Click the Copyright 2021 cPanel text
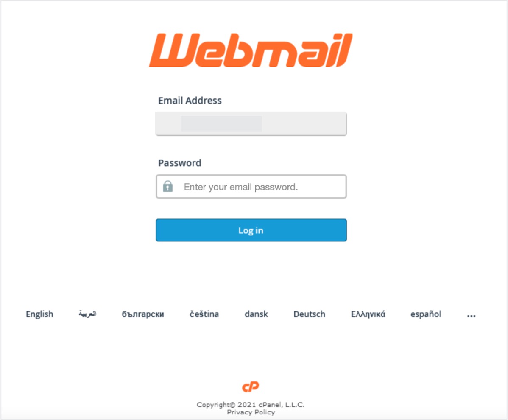This screenshot has height=420, width=508. coord(251,404)
